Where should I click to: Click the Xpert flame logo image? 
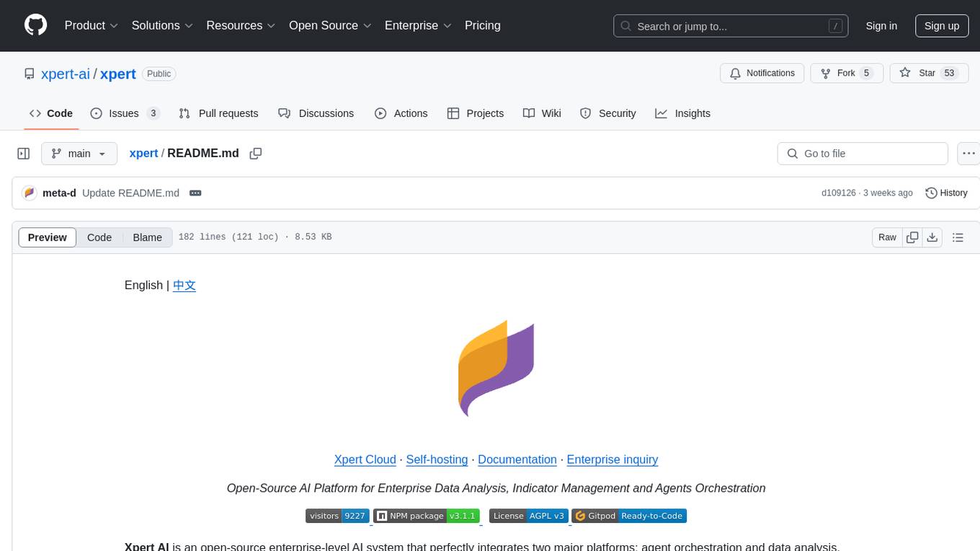496,368
